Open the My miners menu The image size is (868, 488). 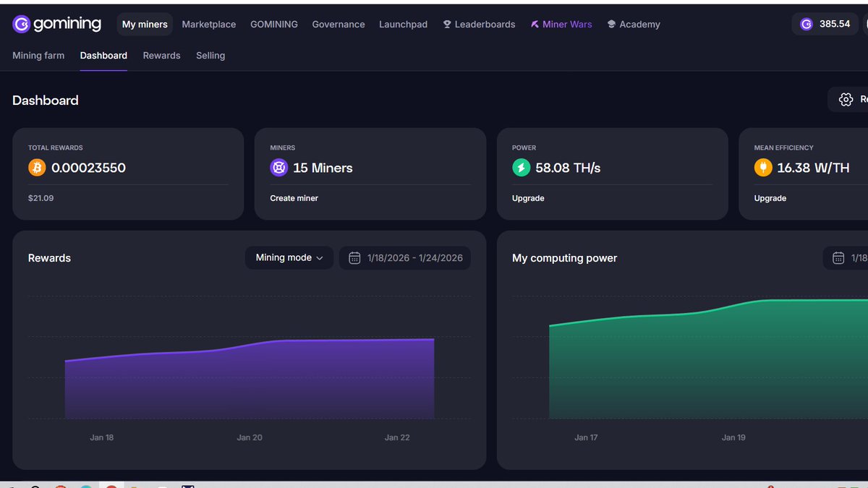145,24
